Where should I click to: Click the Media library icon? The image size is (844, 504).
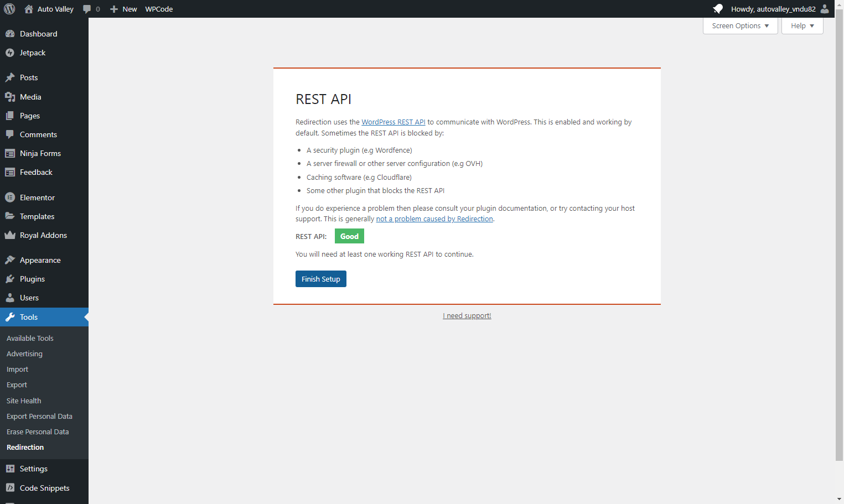pos(10,97)
